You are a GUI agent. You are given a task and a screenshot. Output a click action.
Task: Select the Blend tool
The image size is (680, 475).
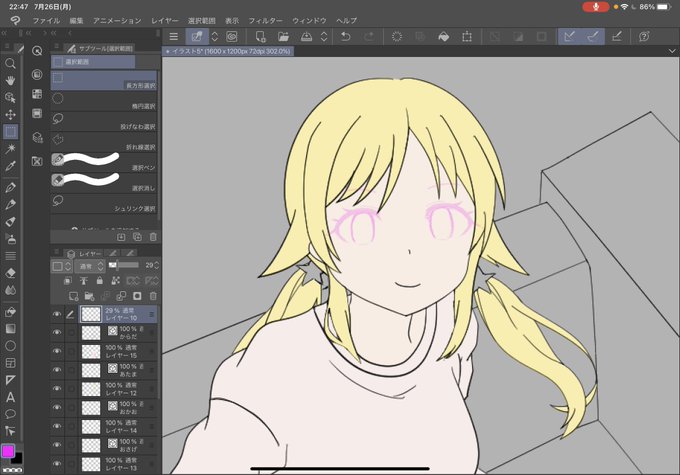[10, 290]
